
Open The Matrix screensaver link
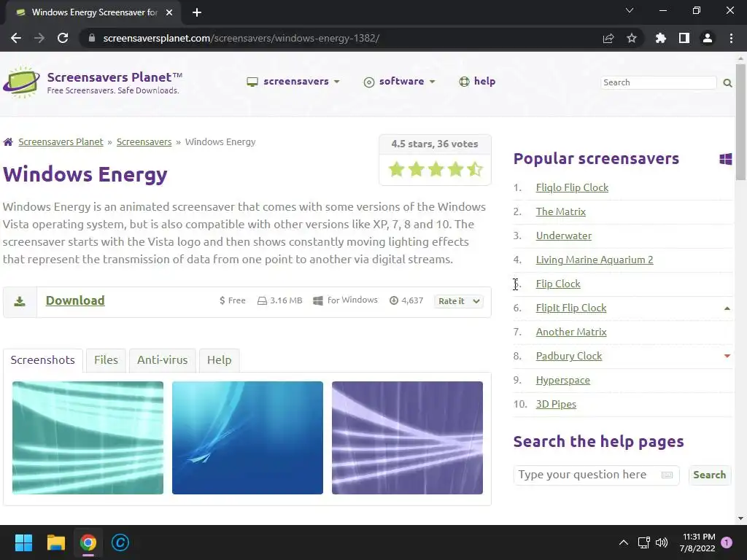(x=561, y=211)
